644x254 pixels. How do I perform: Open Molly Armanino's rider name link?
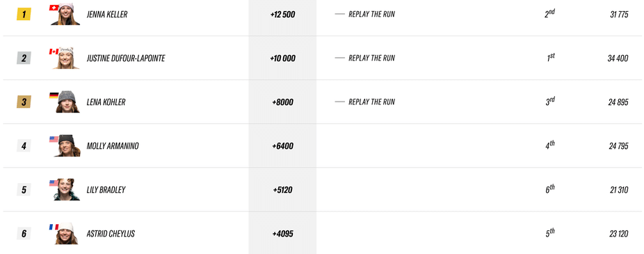click(113, 146)
